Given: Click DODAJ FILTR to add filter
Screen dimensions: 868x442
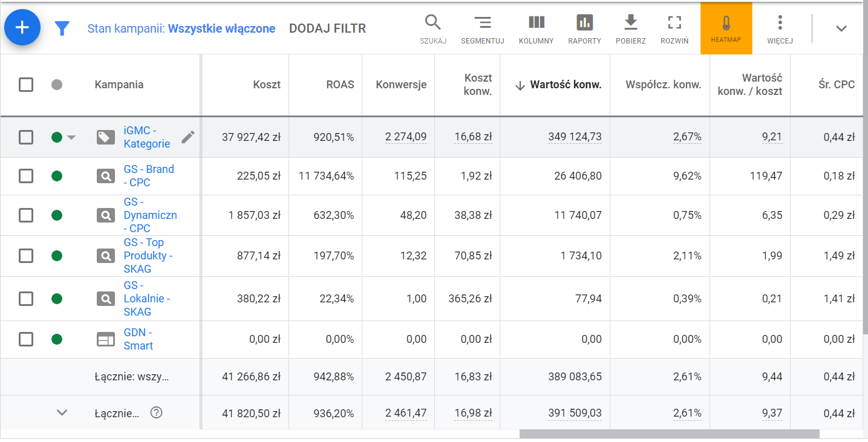Looking at the screenshot, I should (x=327, y=28).
